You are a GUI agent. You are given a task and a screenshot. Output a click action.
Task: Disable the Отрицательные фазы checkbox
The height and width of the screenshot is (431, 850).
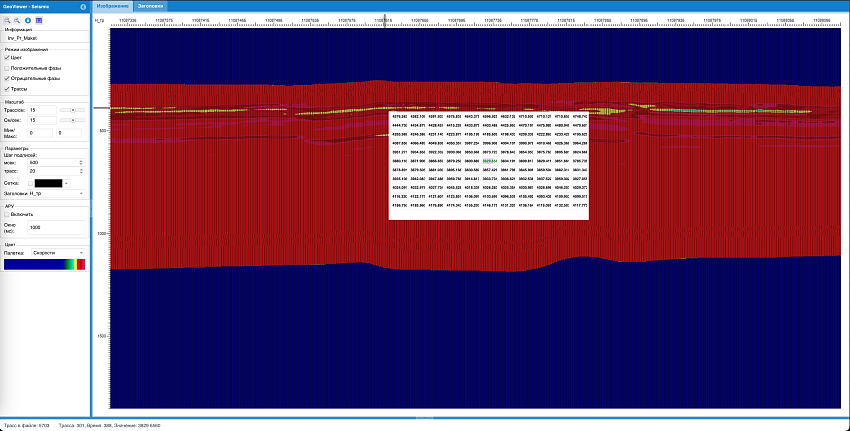tap(8, 78)
